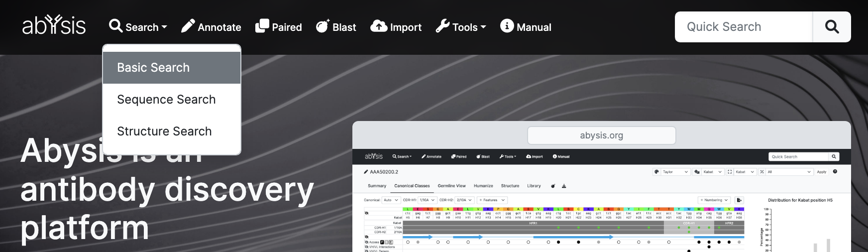
Task: Click the small magnifier button in preview
Action: click(834, 157)
